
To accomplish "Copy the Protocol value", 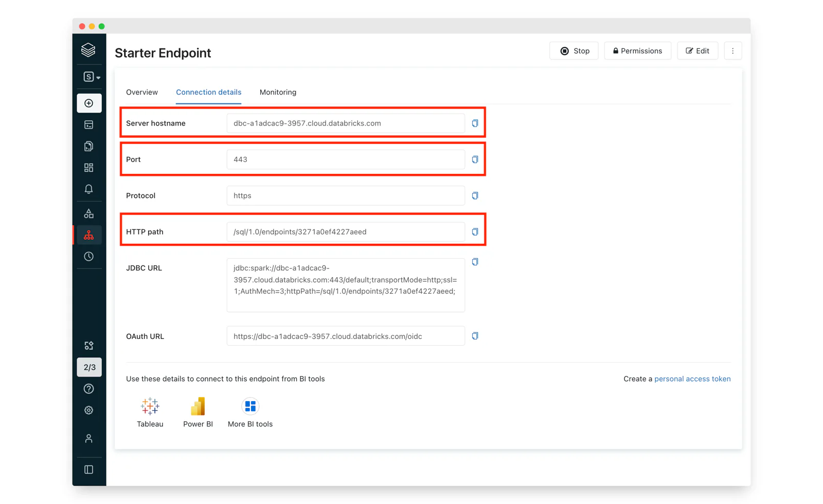I will (x=475, y=195).
